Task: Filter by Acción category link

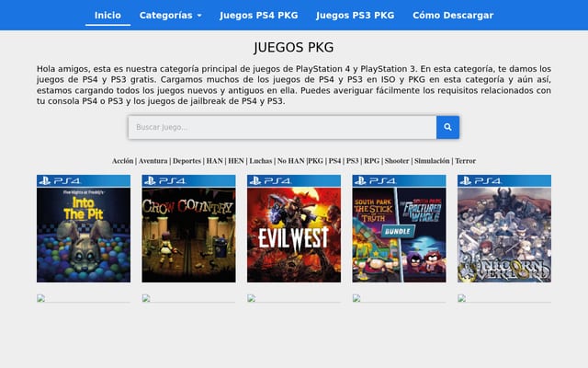Action: pos(122,161)
